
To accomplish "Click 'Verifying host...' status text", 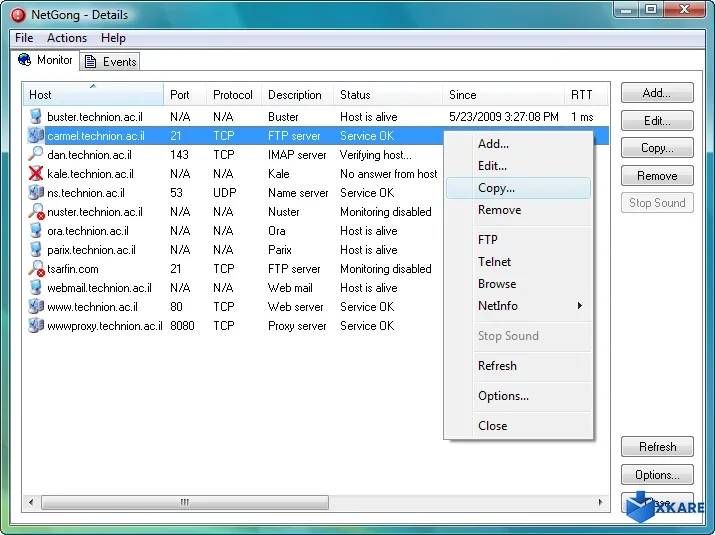I will (376, 155).
